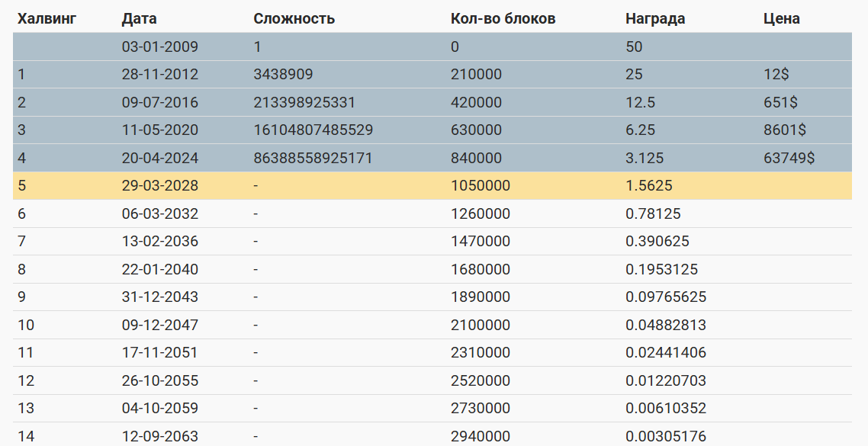Select the reward value 0.390625
The width and height of the screenshot is (868, 446).
657,242
